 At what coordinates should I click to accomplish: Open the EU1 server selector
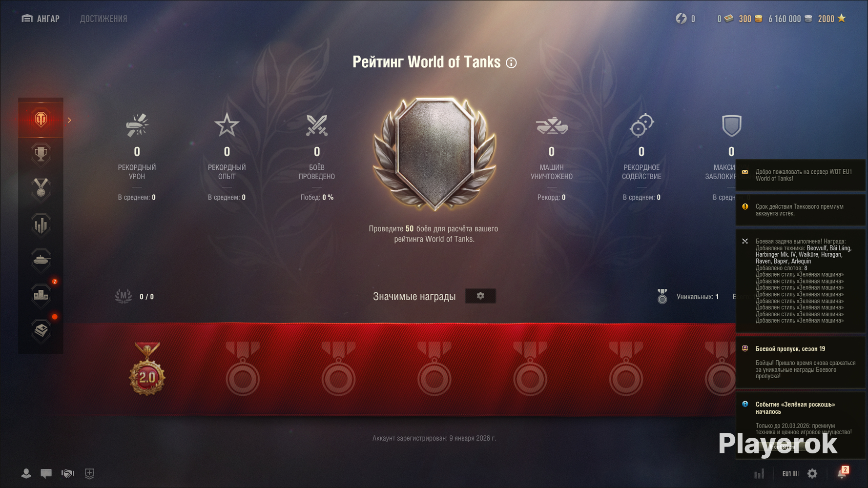click(790, 473)
